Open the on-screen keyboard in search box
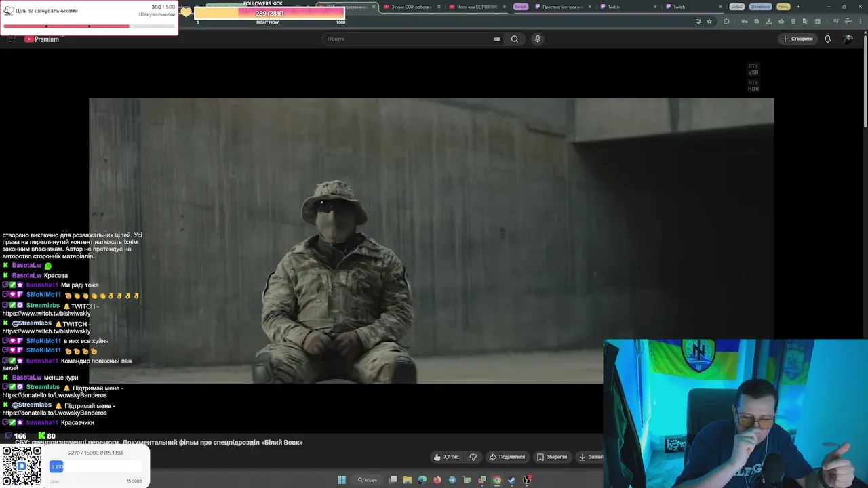 pyautogui.click(x=497, y=39)
